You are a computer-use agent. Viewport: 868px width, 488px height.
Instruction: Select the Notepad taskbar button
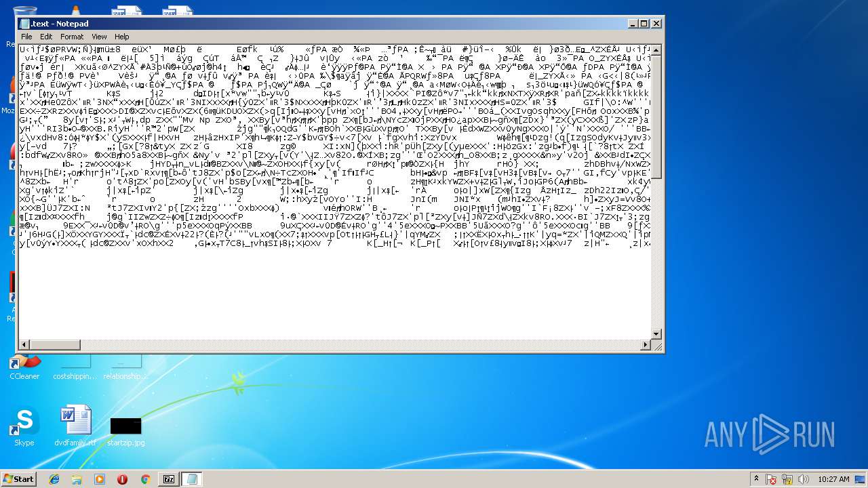point(191,479)
